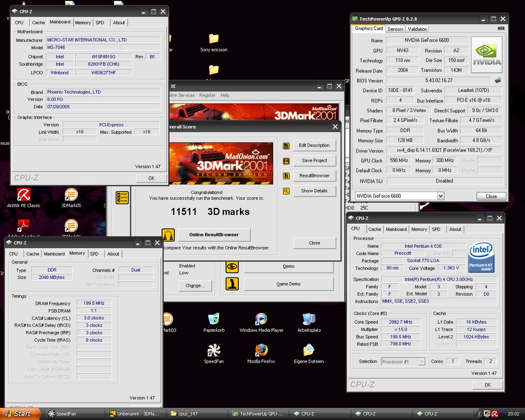Open the graphics card selector dropdown in GPU-Z

click(x=440, y=196)
